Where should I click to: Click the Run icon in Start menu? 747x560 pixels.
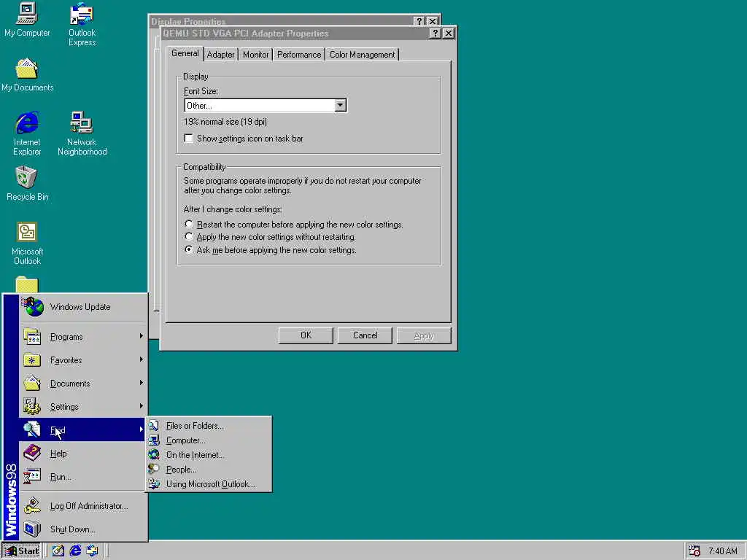coord(32,477)
